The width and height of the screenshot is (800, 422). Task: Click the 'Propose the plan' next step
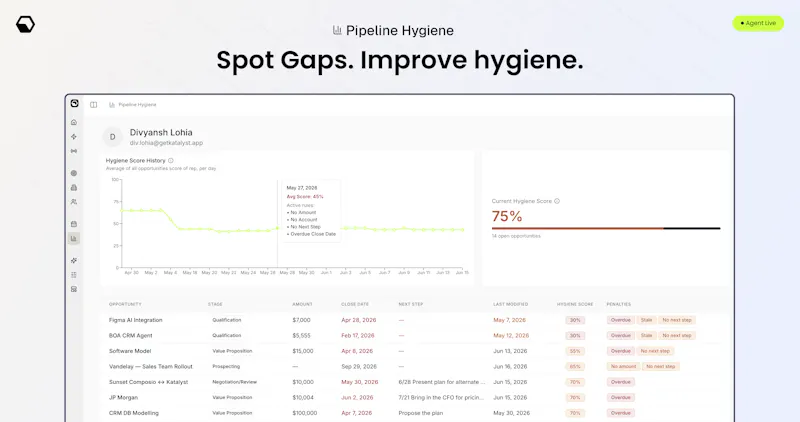click(x=421, y=413)
